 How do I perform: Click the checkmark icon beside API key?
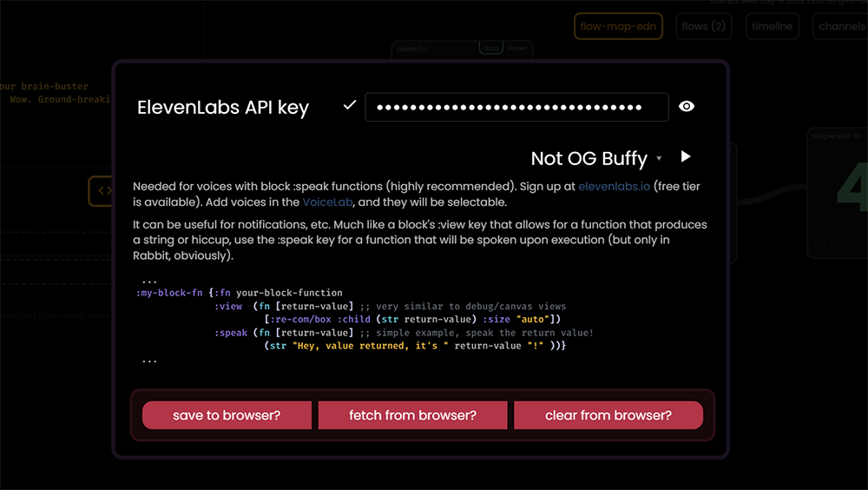[349, 105]
